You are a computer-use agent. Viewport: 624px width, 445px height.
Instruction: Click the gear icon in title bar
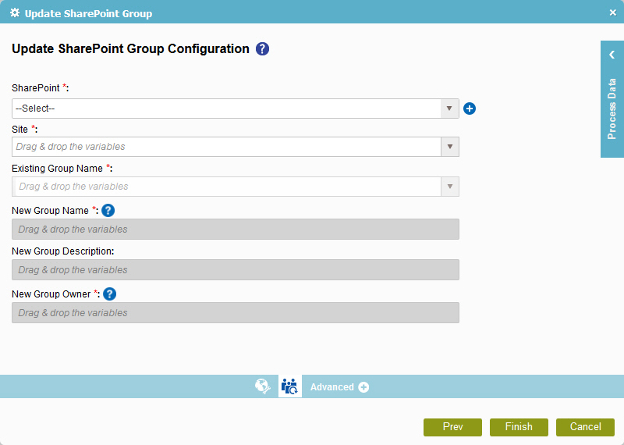click(x=15, y=13)
